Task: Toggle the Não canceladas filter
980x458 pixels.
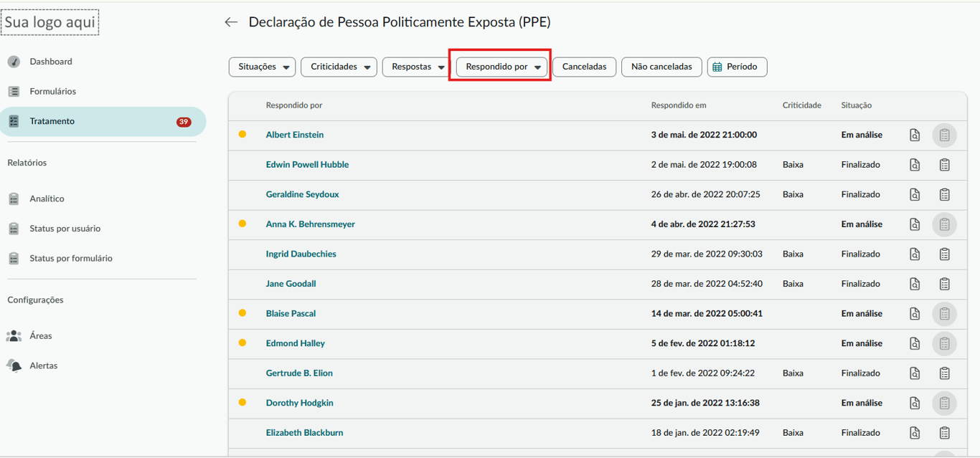Action: [x=661, y=67]
